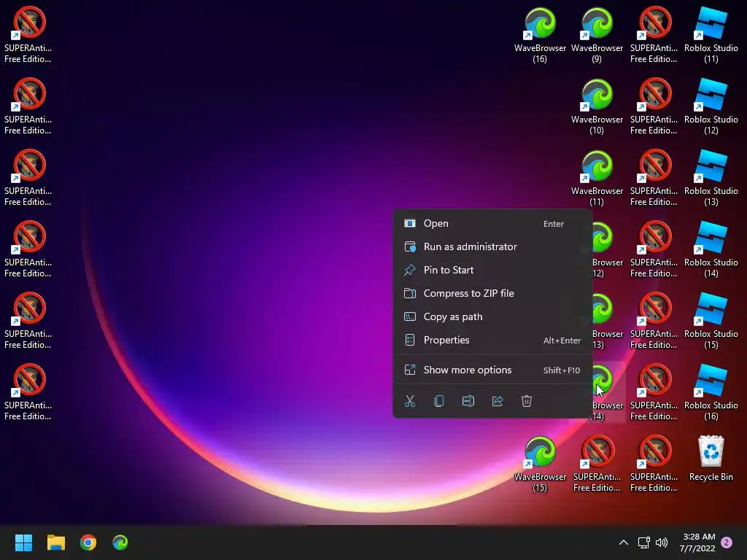Viewport: 747px width, 560px height.
Task: Click the Rename icon in context menu
Action: tap(468, 401)
